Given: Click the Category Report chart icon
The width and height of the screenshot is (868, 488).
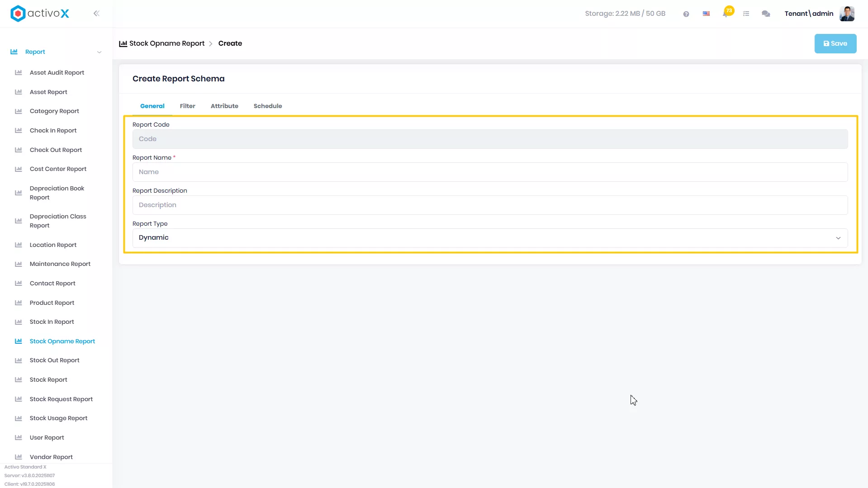Looking at the screenshot, I should point(19,111).
